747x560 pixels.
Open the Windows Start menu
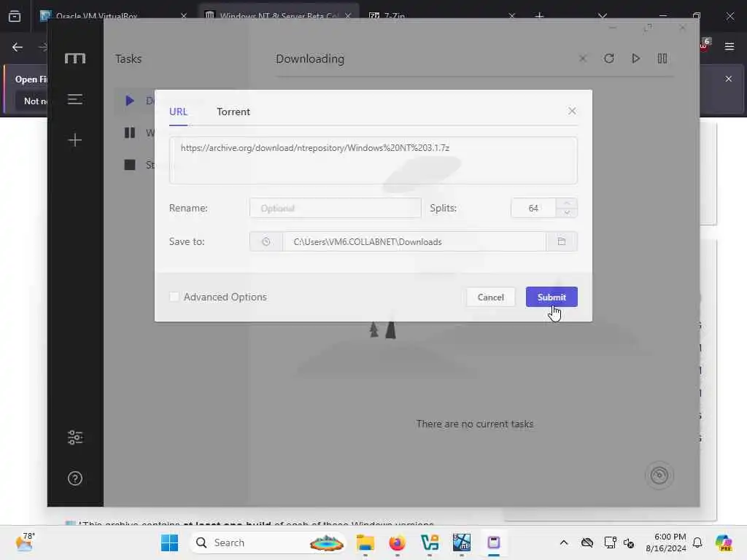169,542
